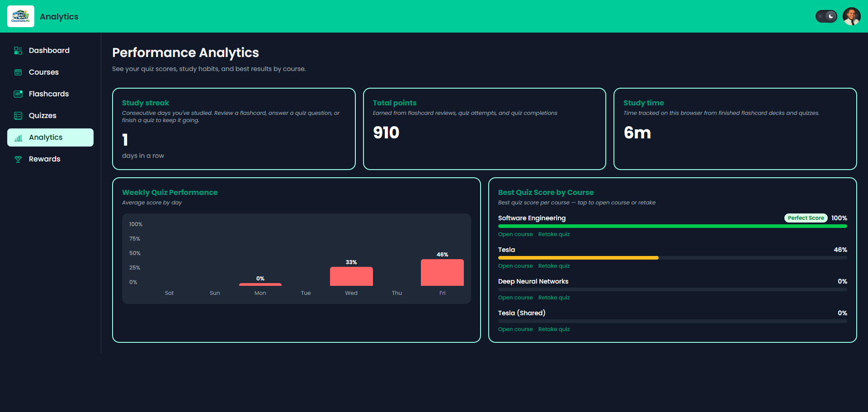868x412 pixels.
Task: Click the Analytics bar chart icon
Action: [18, 137]
